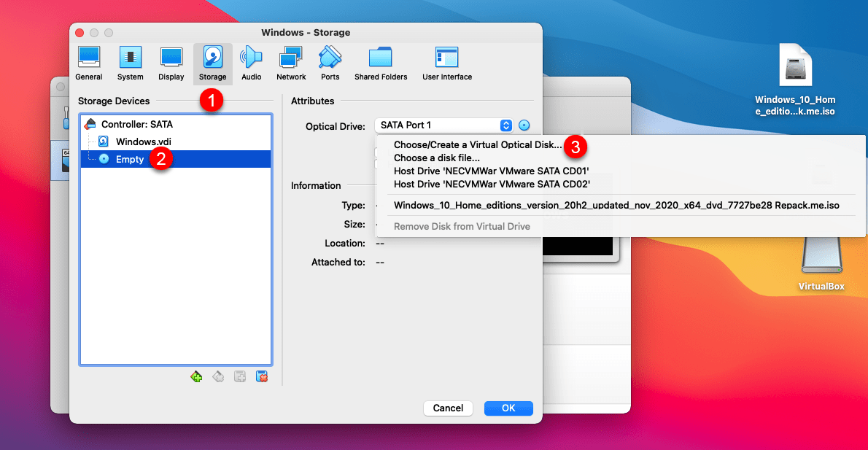Click the hard disk icon beside Windows.vdi
Image resolution: width=868 pixels, height=450 pixels.
[x=104, y=141]
